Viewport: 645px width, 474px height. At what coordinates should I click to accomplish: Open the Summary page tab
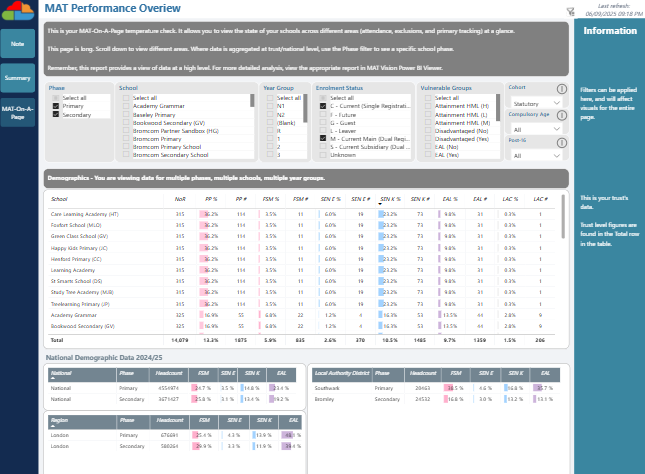pyautogui.click(x=17, y=78)
